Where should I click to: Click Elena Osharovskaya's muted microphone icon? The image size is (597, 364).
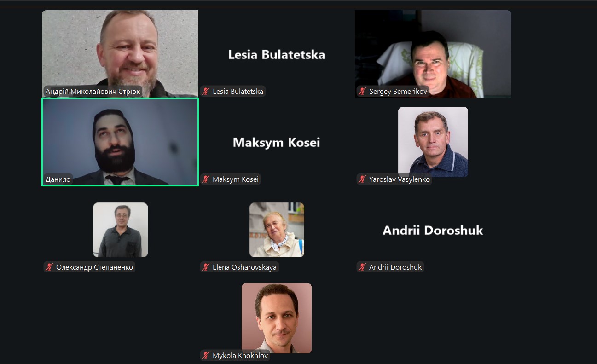pos(206,267)
